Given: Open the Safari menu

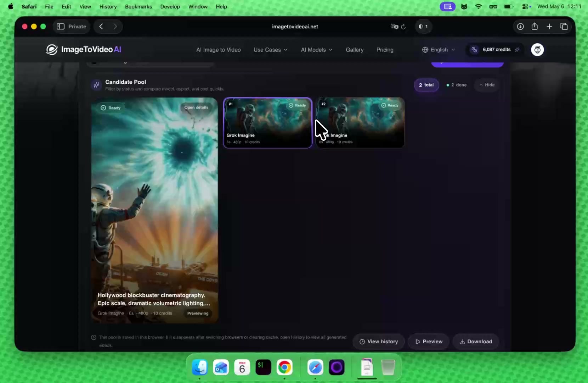Looking at the screenshot, I should (x=29, y=6).
